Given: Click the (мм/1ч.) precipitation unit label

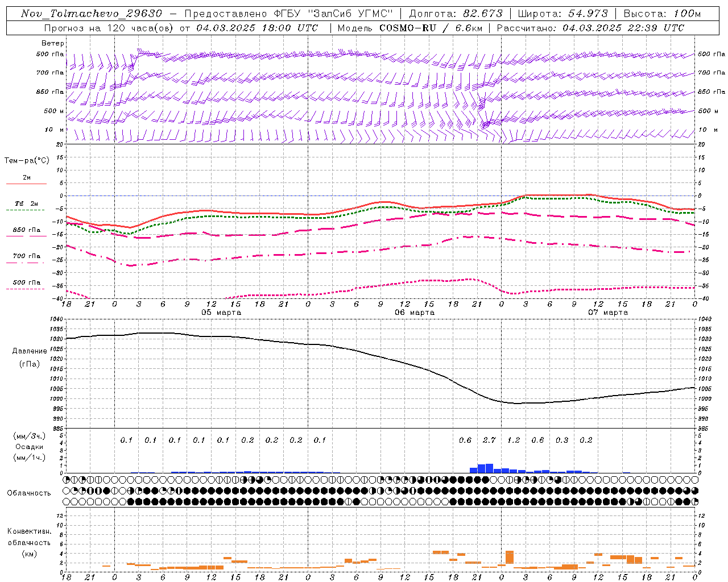Looking at the screenshot, I should [x=30, y=458].
